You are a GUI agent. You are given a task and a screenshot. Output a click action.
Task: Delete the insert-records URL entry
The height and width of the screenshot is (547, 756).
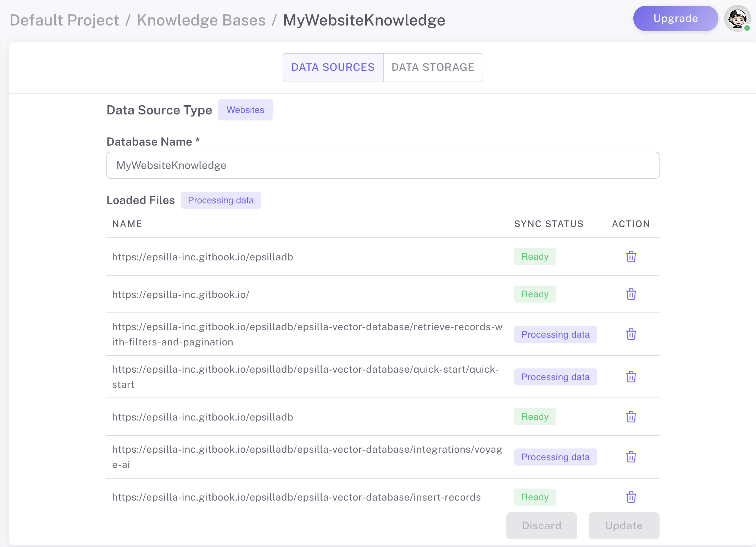(631, 497)
